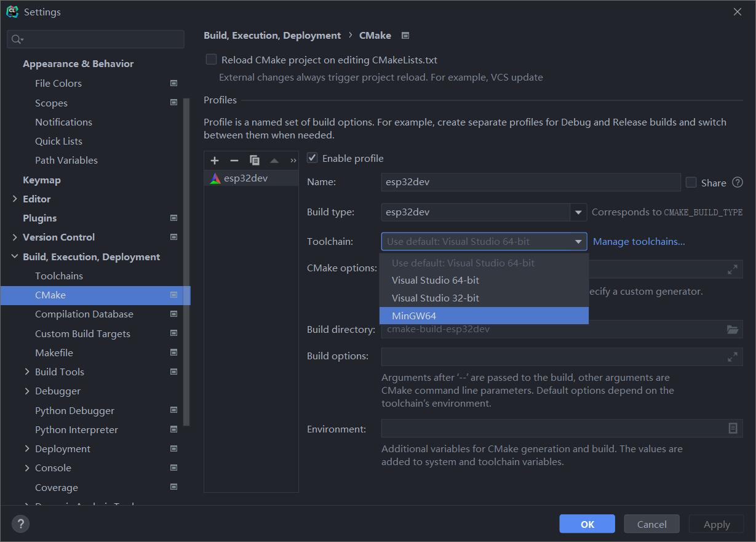
Task: Click the project icon beside Version Control
Action: point(173,237)
